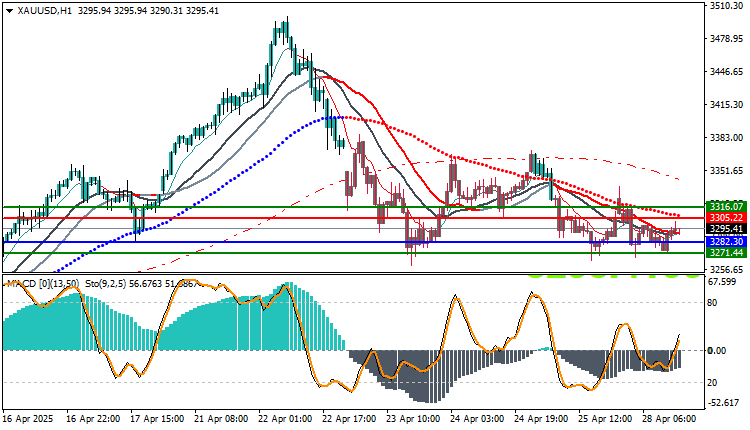
Task: Select the 3305.22 red price label
Action: (x=726, y=218)
